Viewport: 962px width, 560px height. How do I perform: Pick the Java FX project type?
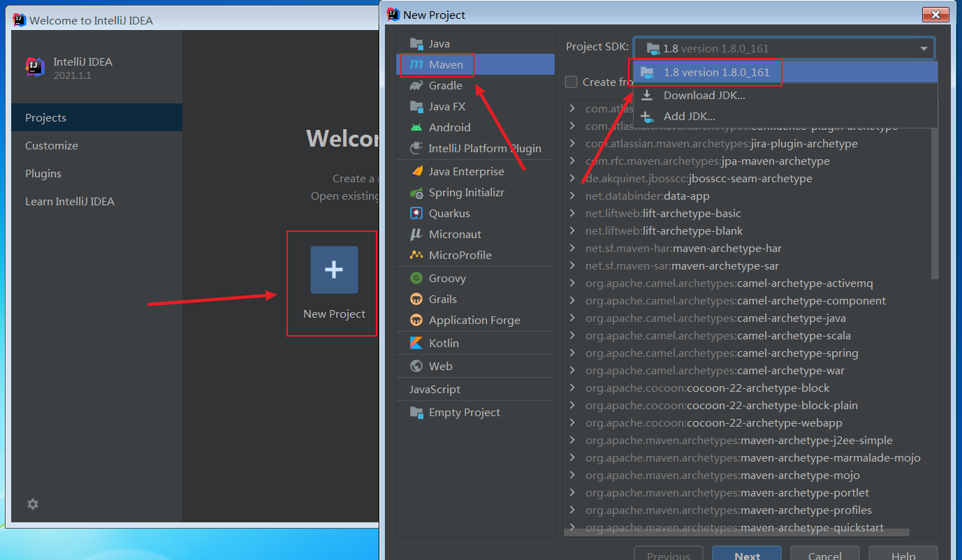point(475,106)
